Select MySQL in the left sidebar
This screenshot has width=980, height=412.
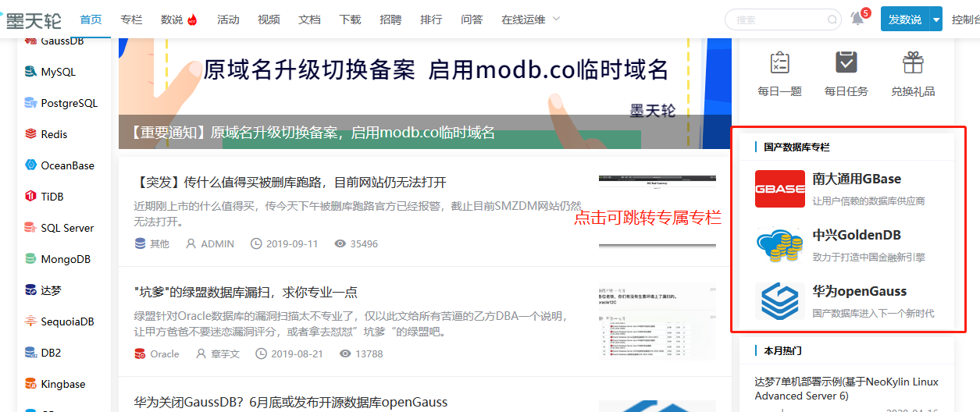(58, 72)
